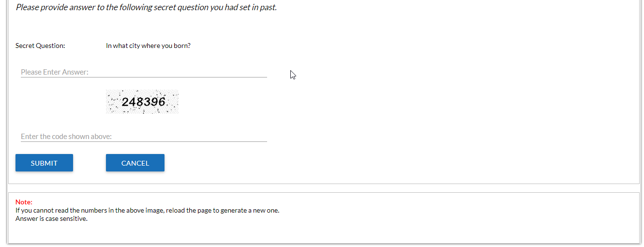Click 'secret question' phrase in italic heading
The image size is (644, 247).
click(181, 8)
